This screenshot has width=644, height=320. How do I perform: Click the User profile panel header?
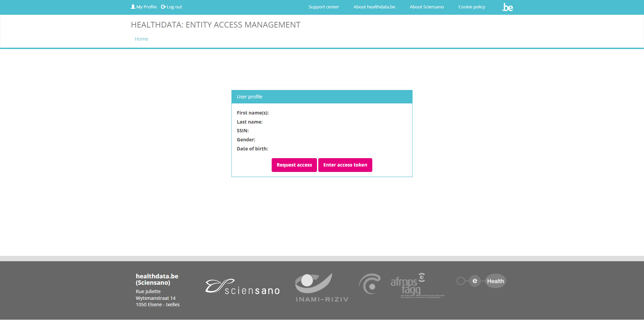click(x=322, y=97)
